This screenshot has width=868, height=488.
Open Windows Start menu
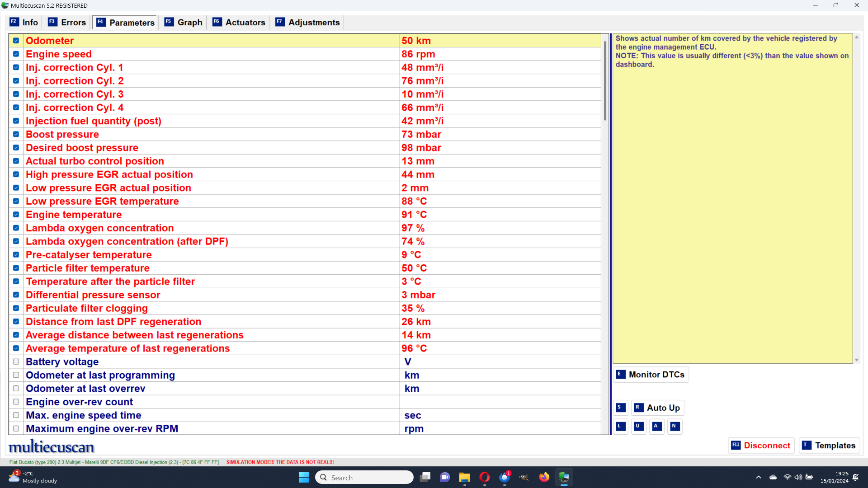point(304,477)
